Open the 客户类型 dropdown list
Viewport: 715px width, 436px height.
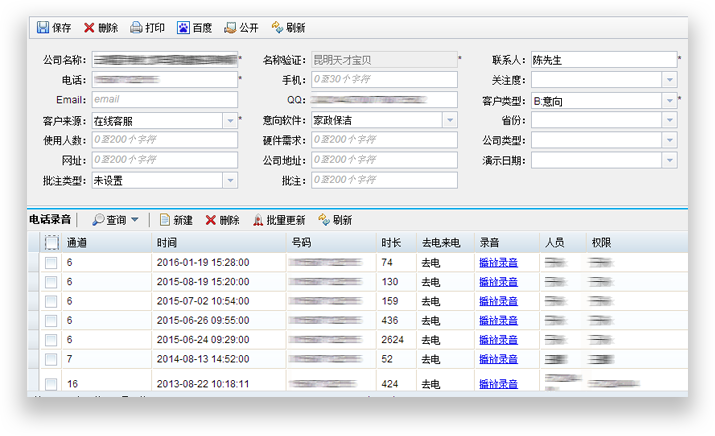click(x=669, y=100)
